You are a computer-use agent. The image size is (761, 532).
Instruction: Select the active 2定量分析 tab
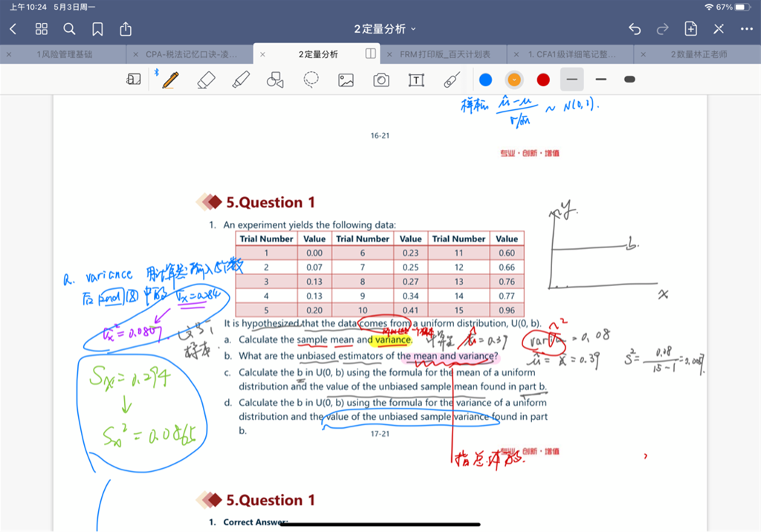click(x=318, y=54)
